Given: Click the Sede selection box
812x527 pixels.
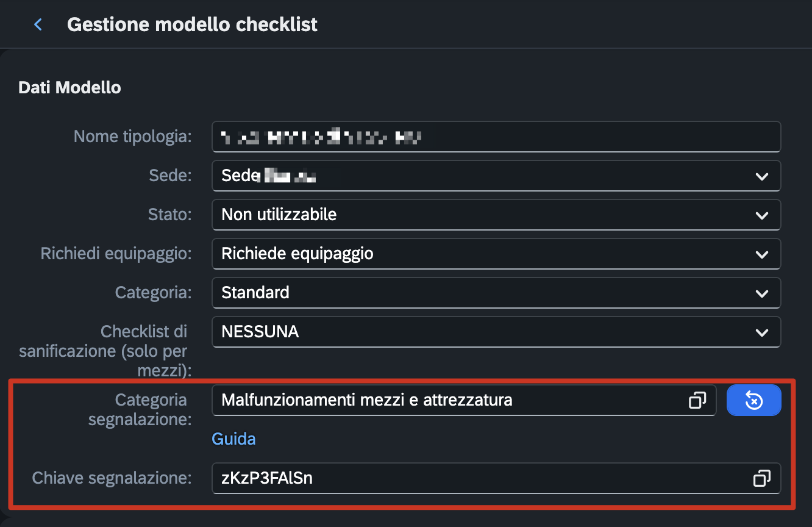Looking at the screenshot, I should [x=496, y=176].
